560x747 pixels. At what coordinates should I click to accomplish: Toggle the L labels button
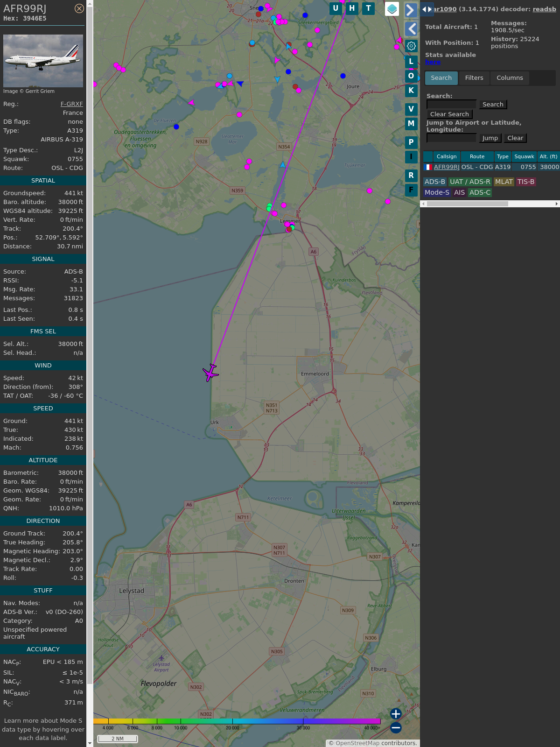(411, 61)
